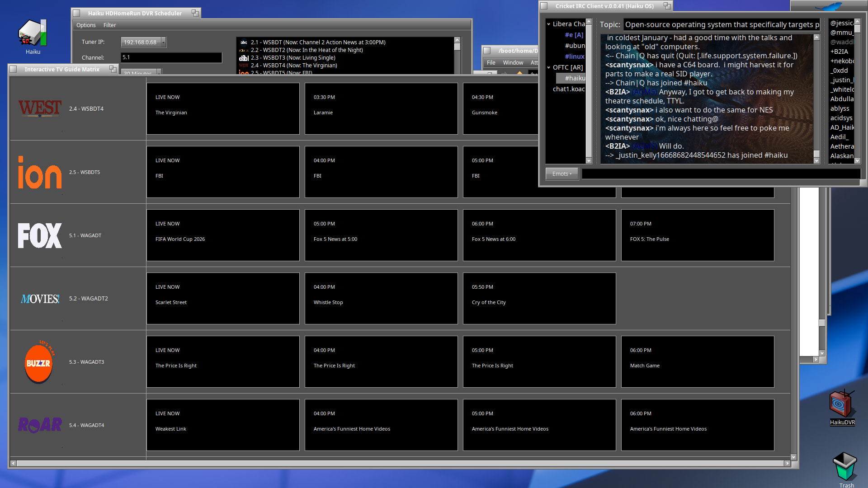Screen dimensions: 868x488
Task: Click the IRC chat log scroll-up arrow
Action: [816, 38]
